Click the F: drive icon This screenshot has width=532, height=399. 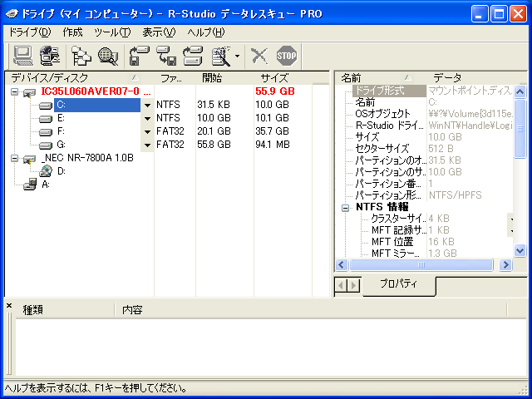pos(46,132)
